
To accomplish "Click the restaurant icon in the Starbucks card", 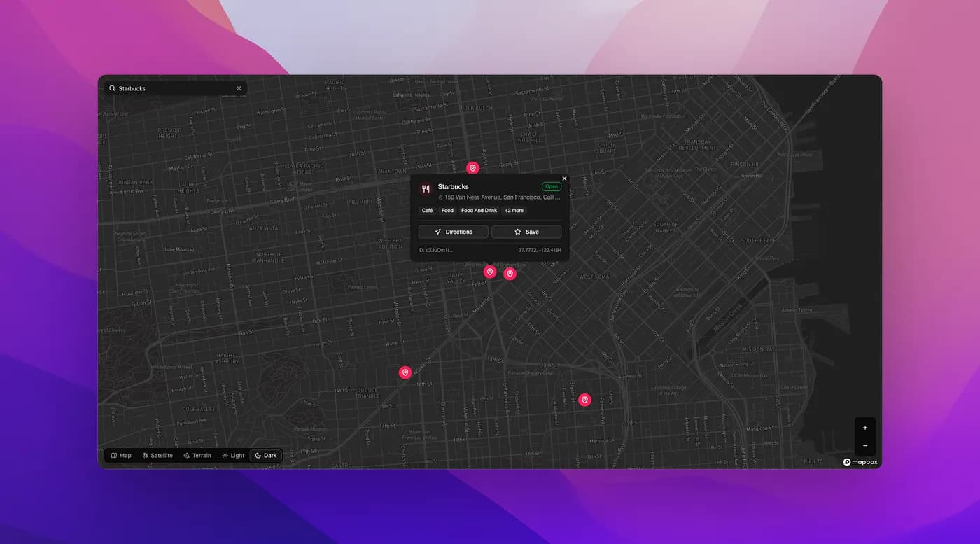I will (x=426, y=188).
